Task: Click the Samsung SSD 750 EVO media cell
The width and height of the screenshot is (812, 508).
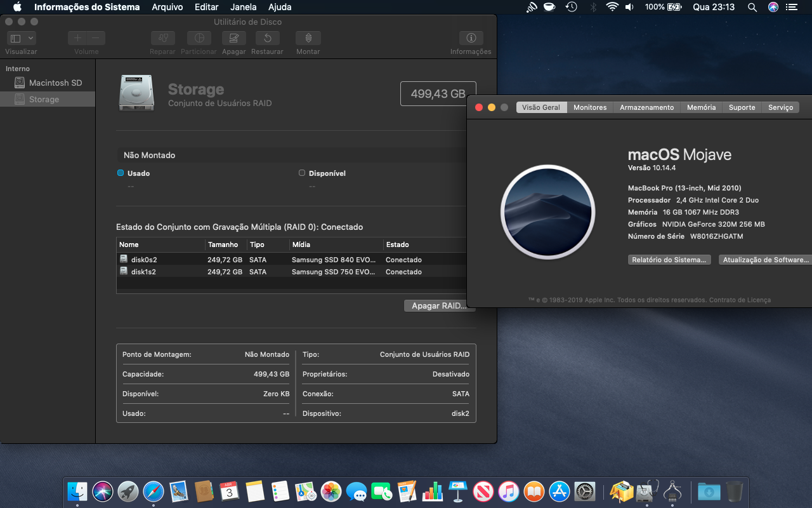Action: pos(334,272)
